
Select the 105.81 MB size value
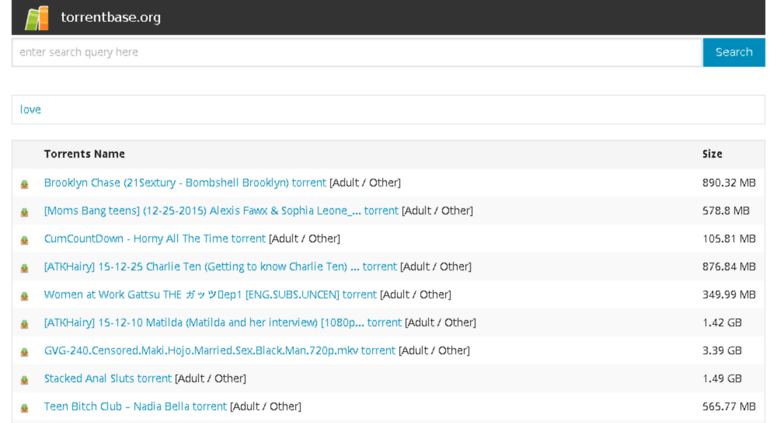(728, 239)
